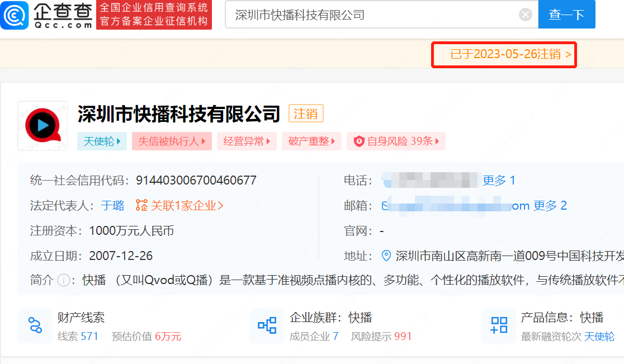This screenshot has height=364, width=624.
Task: Click the 注销 status badge
Action: [306, 114]
